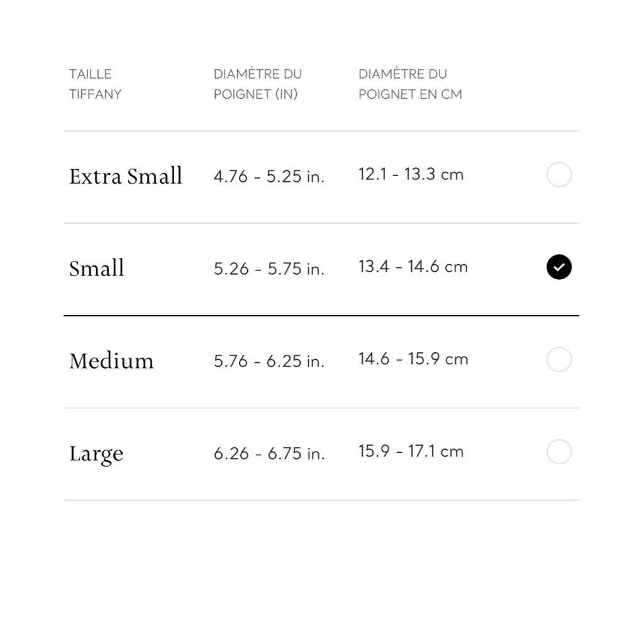
Task: Click the dark divider below the Small row
Action: coord(321,315)
